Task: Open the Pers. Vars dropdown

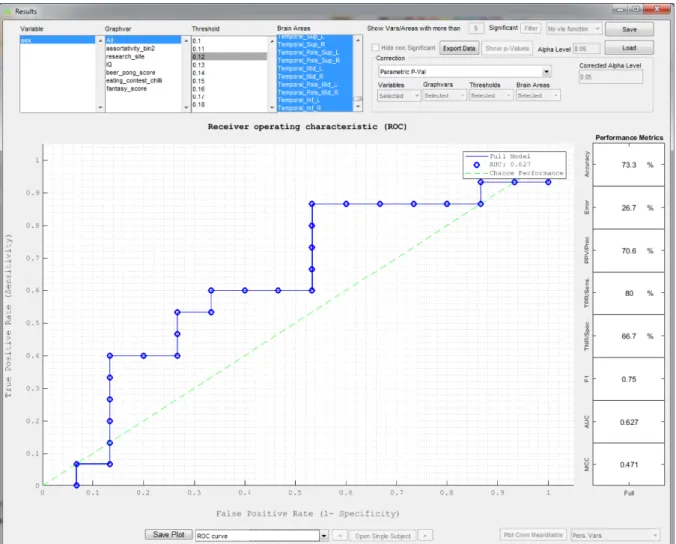Action: point(615,535)
